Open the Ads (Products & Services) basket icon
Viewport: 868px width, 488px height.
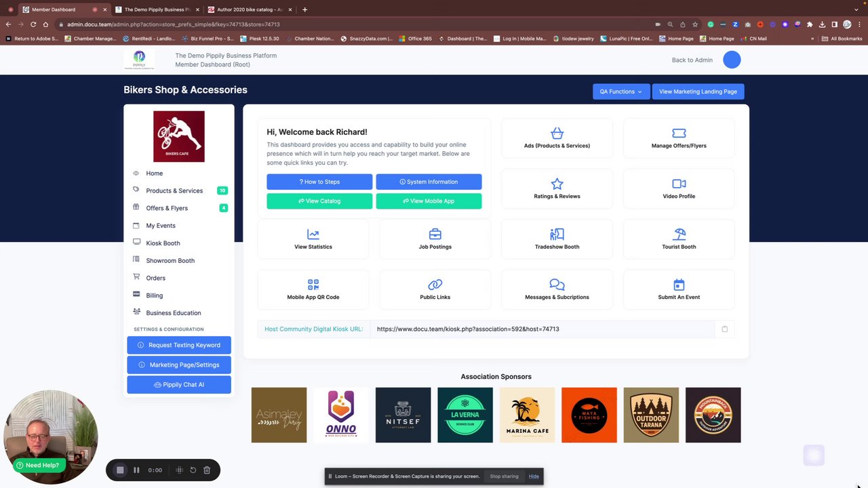[557, 134]
